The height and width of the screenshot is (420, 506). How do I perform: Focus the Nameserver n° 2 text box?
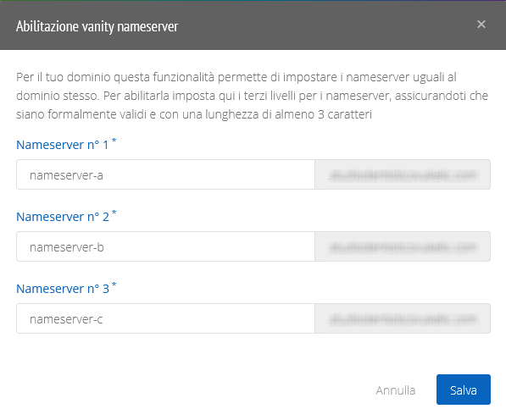pyautogui.click(x=165, y=246)
